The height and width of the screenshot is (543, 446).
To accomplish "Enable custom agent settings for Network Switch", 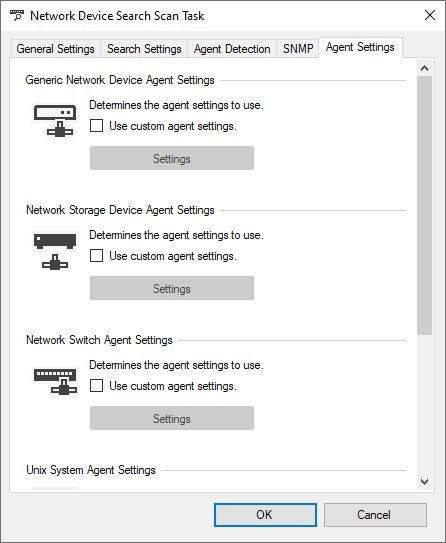I will click(96, 386).
